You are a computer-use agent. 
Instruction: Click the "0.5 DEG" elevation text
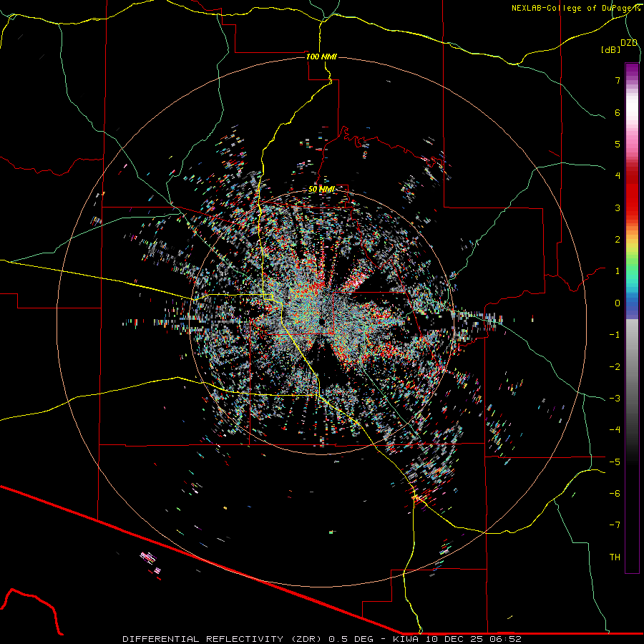(x=351, y=639)
